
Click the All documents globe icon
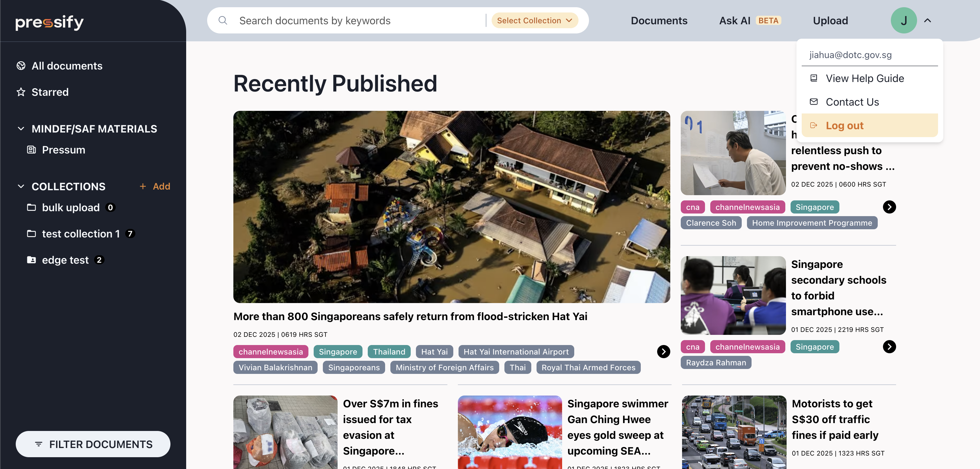(21, 66)
